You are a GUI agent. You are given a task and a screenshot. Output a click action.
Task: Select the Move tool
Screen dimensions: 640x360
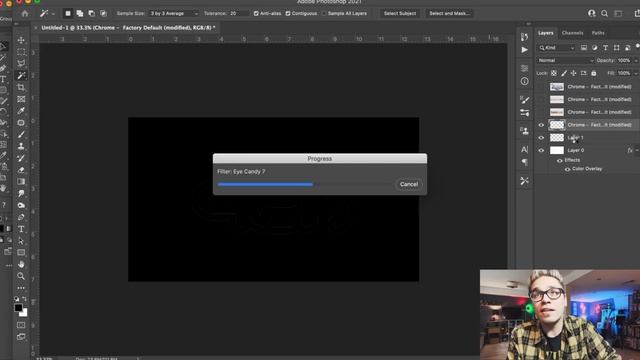click(x=21, y=40)
